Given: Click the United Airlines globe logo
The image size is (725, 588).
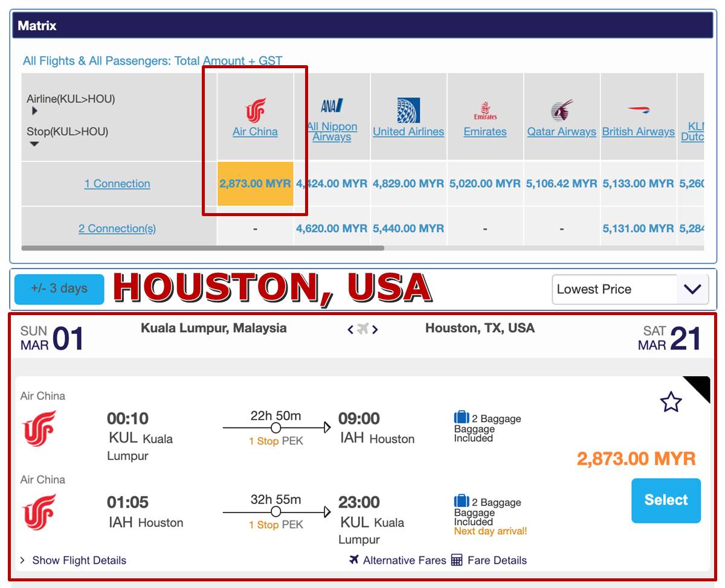Looking at the screenshot, I should click(x=408, y=110).
